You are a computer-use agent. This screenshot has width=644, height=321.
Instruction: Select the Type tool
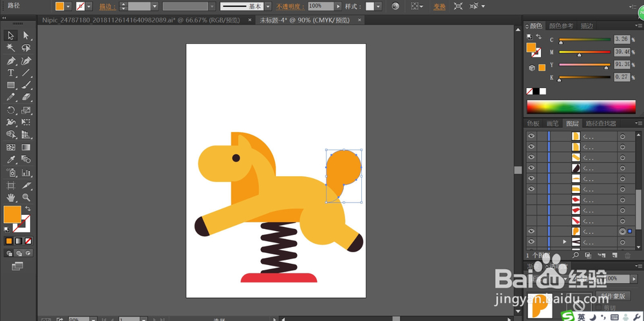(11, 73)
